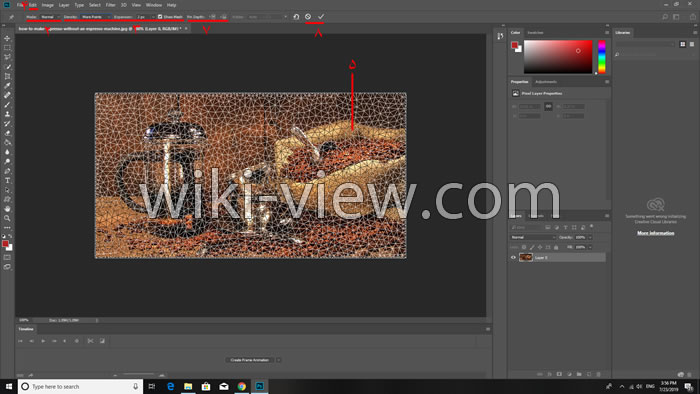Open the Expansion value dropdown
This screenshot has width=700, height=394.
[x=153, y=17]
